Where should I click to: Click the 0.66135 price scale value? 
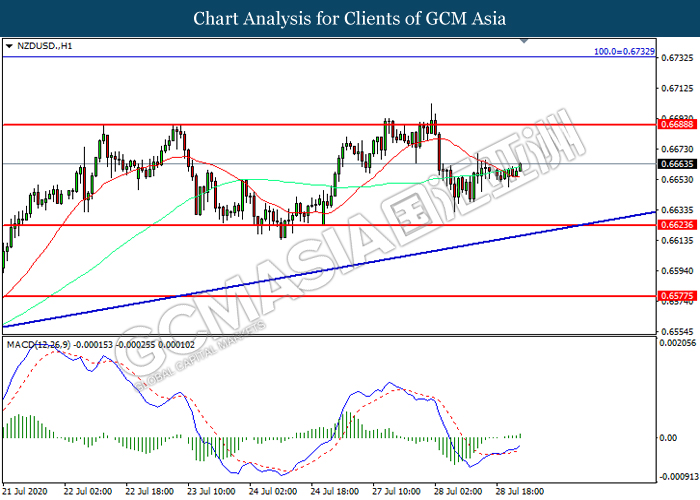point(677,241)
